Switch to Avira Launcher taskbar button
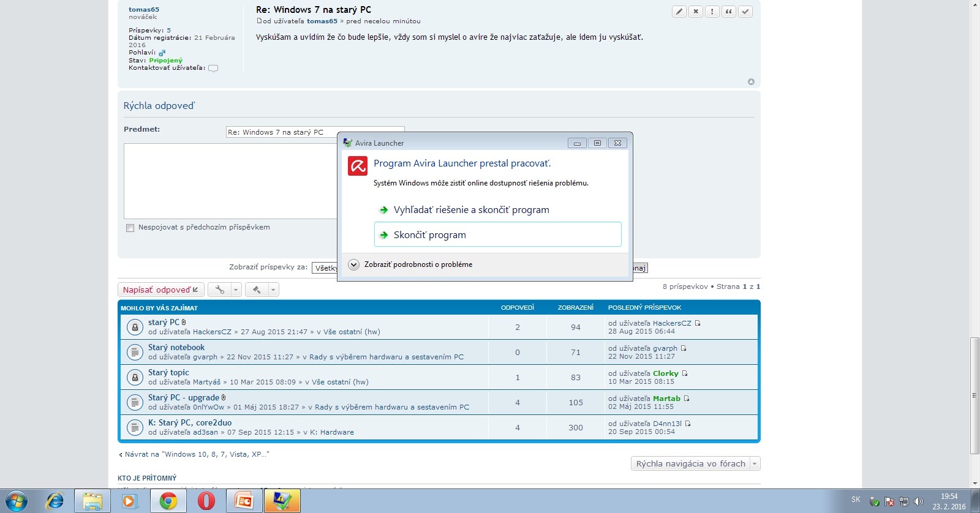Viewport: 980px width, 513px height. pos(282,501)
